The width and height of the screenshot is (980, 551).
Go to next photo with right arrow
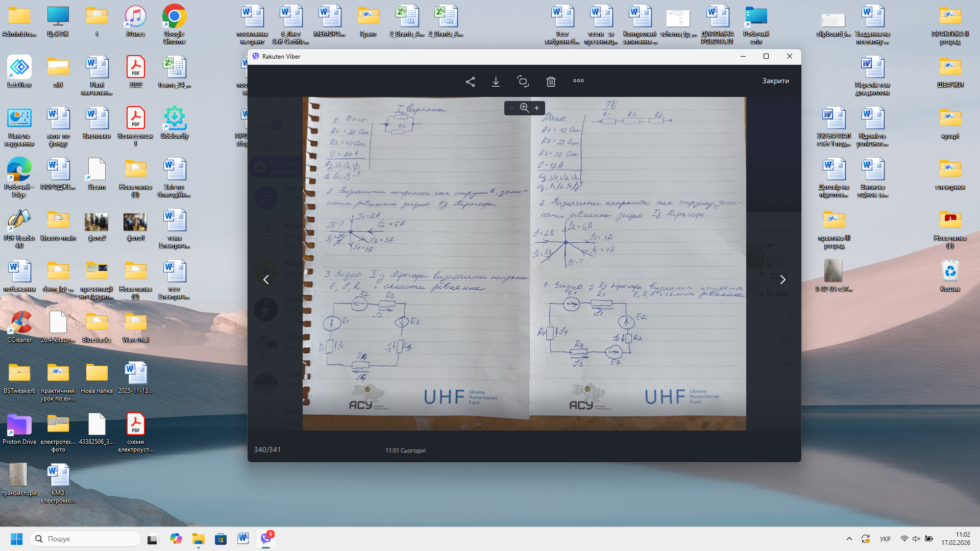click(x=782, y=280)
